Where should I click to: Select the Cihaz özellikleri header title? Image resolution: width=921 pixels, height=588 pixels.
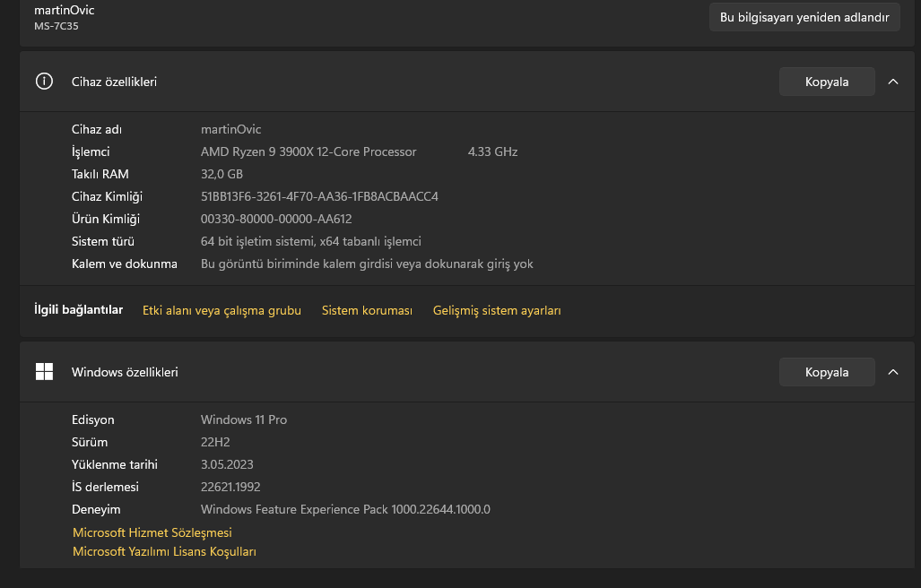click(114, 82)
